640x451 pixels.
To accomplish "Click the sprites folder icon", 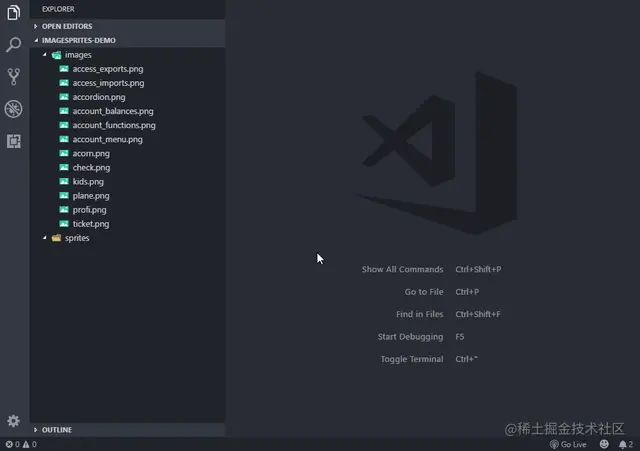I will click(x=56, y=238).
